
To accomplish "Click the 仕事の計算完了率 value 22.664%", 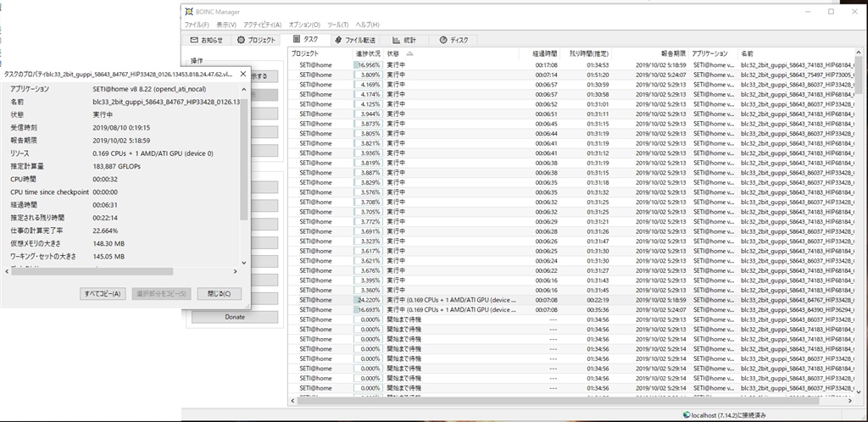I will click(105, 230).
